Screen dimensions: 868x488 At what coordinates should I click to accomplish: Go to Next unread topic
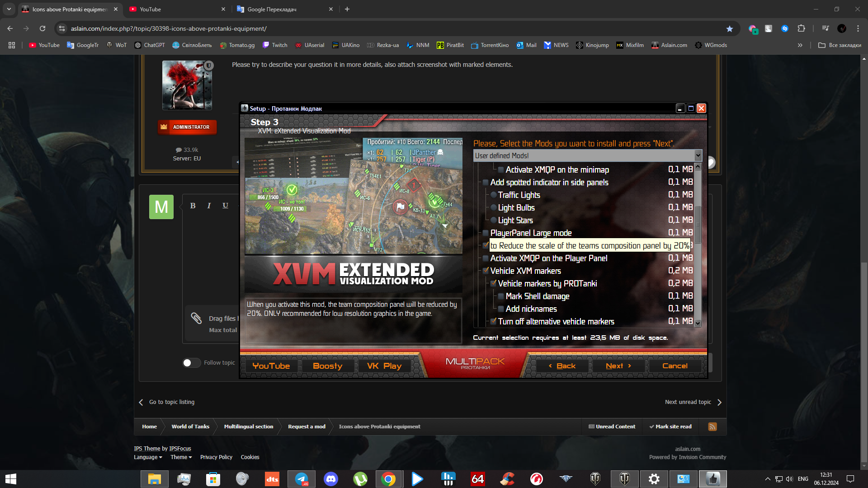coord(693,402)
